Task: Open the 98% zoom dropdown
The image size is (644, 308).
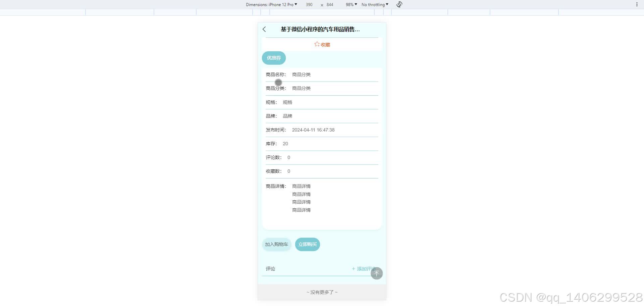Action: [x=351, y=5]
